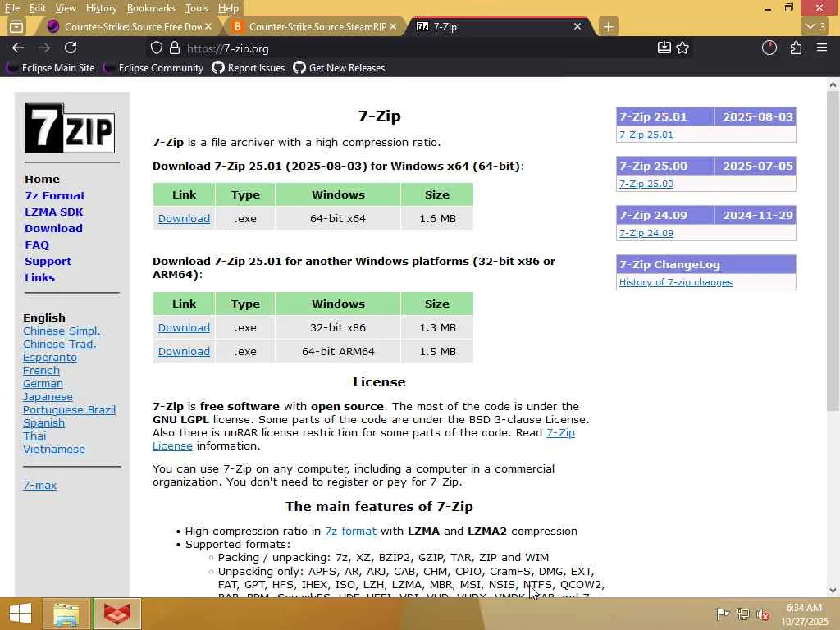Viewport: 840px width, 630px height.
Task: Reload the 7-zip.org page
Action: point(71,48)
